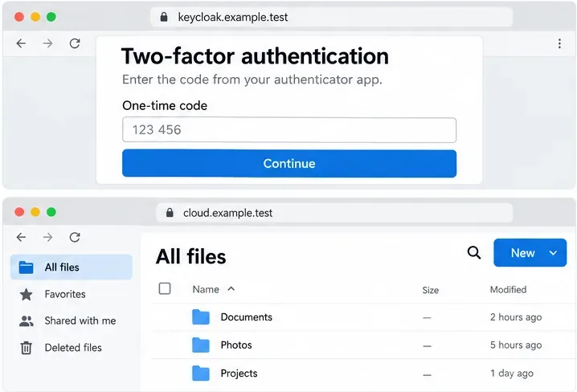Maximize the cloud window with green button
The width and height of the screenshot is (577, 392).
(x=51, y=212)
